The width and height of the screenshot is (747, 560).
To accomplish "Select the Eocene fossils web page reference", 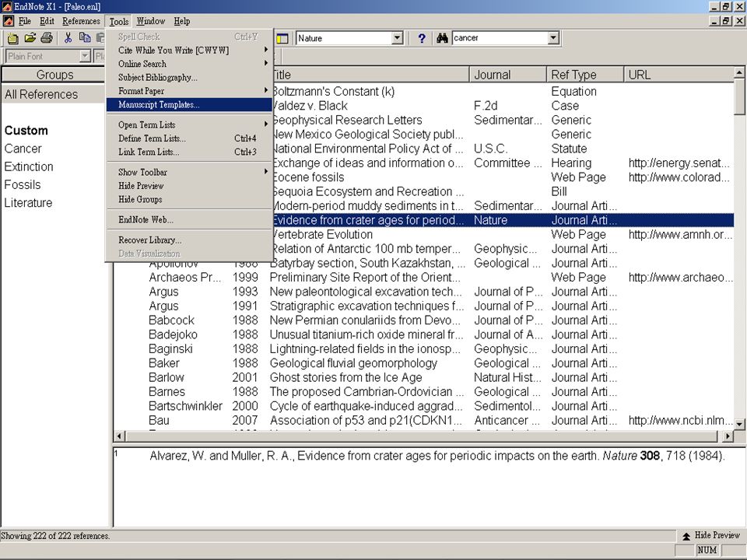I will coord(503,177).
